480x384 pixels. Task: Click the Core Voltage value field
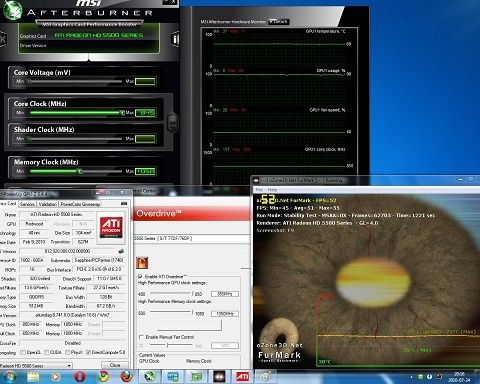[145, 81]
